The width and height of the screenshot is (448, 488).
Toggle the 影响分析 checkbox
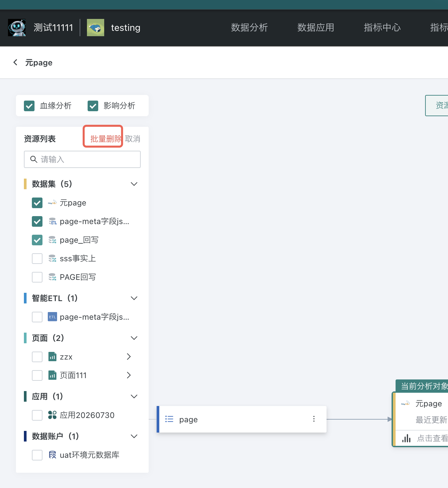click(93, 106)
